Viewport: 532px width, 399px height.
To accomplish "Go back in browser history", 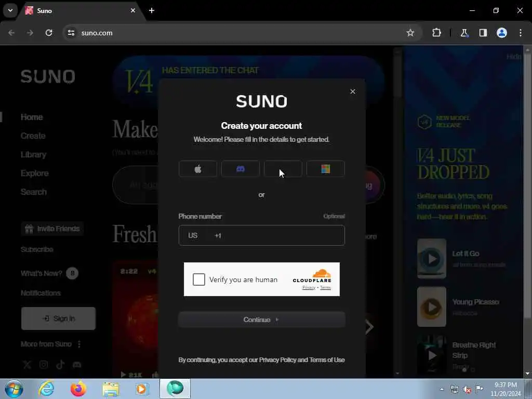I will click(x=11, y=33).
